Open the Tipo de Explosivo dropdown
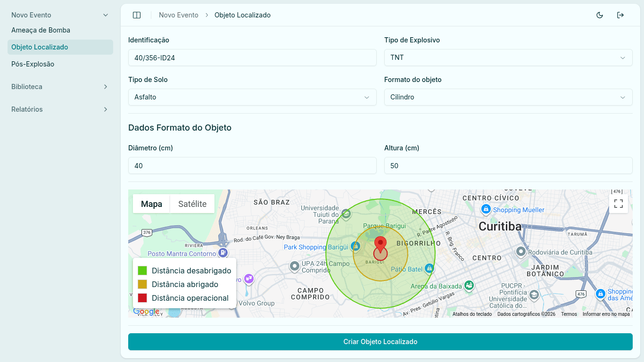Viewport: 644px width, 362px height. (x=508, y=58)
